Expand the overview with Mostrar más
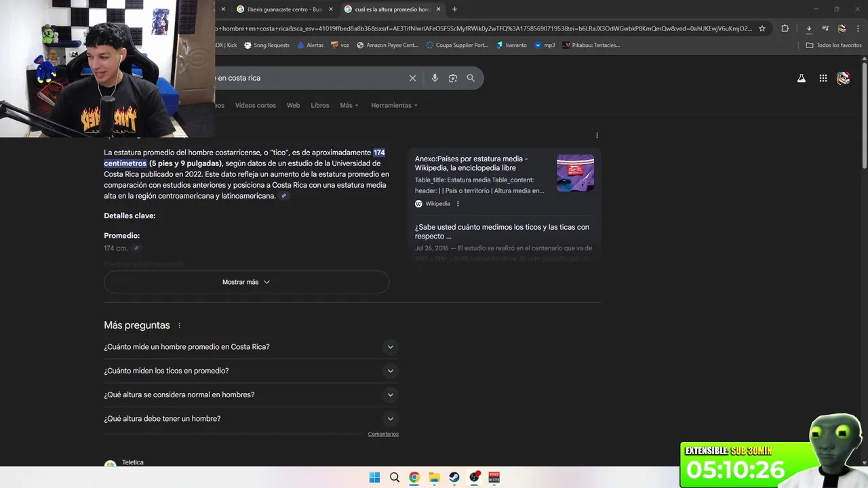The image size is (868, 488). coord(247,282)
